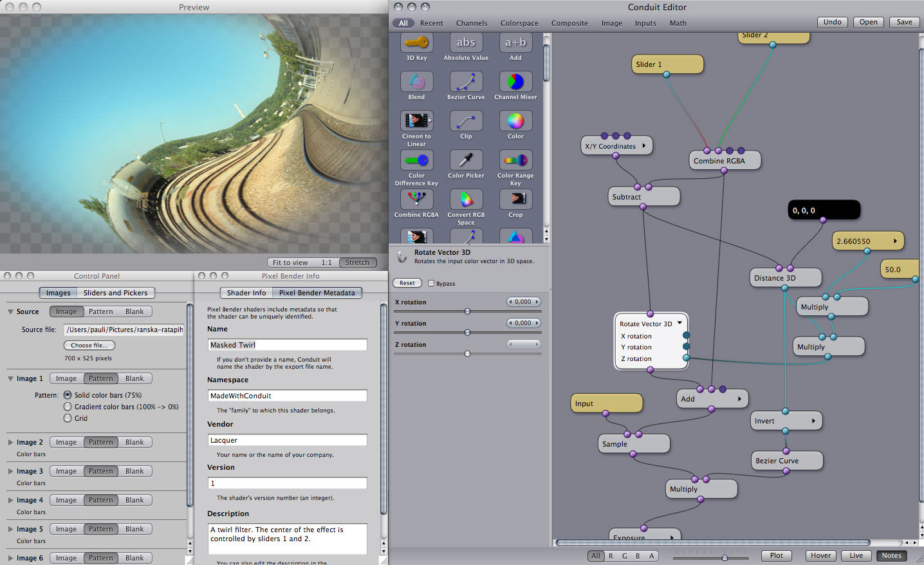The height and width of the screenshot is (565, 924).
Task: Select the Clip node icon
Action: point(466,121)
